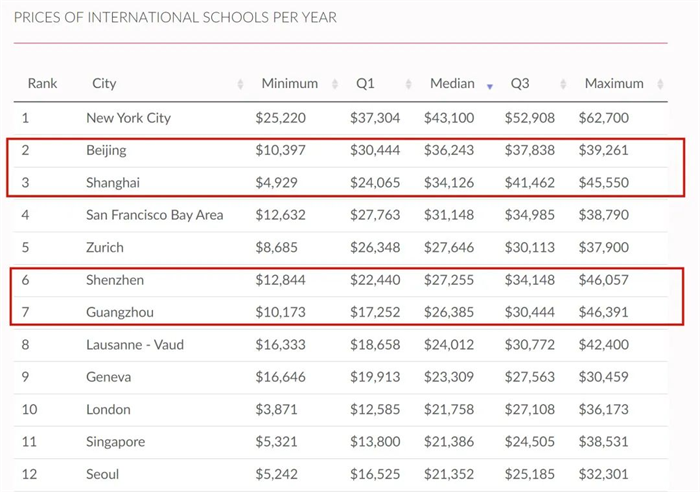Click London's median price $21,758
This screenshot has width=700, height=492.
click(449, 409)
